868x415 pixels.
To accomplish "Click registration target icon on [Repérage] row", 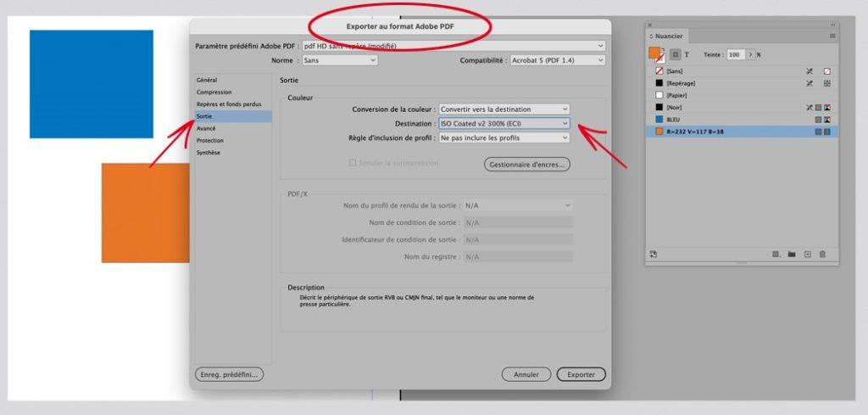I will point(827,83).
